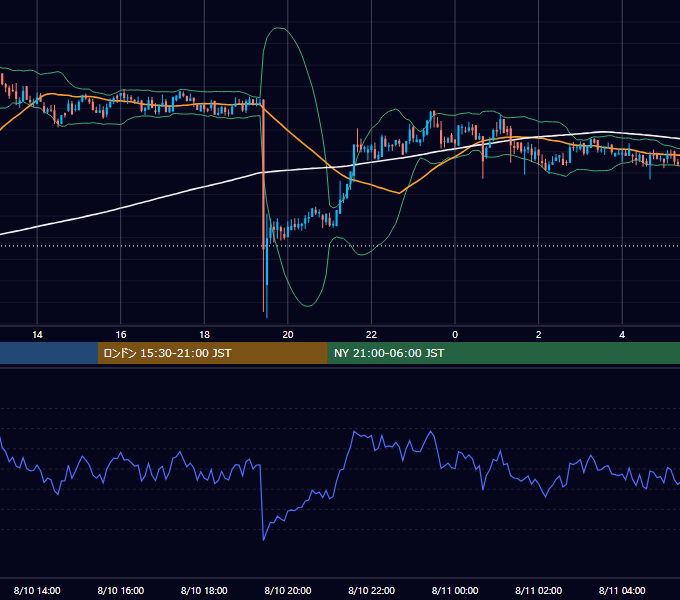This screenshot has width=680, height=600.
Task: Click the NY 21:00-06:00 JST session bar
Action: click(x=503, y=353)
